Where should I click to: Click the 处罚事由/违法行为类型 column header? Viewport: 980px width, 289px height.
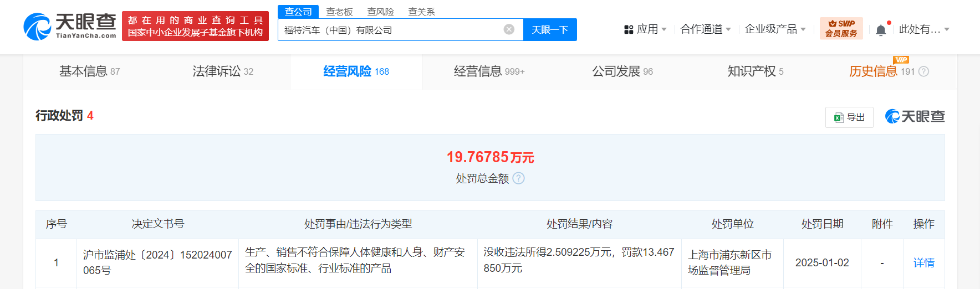point(358,224)
